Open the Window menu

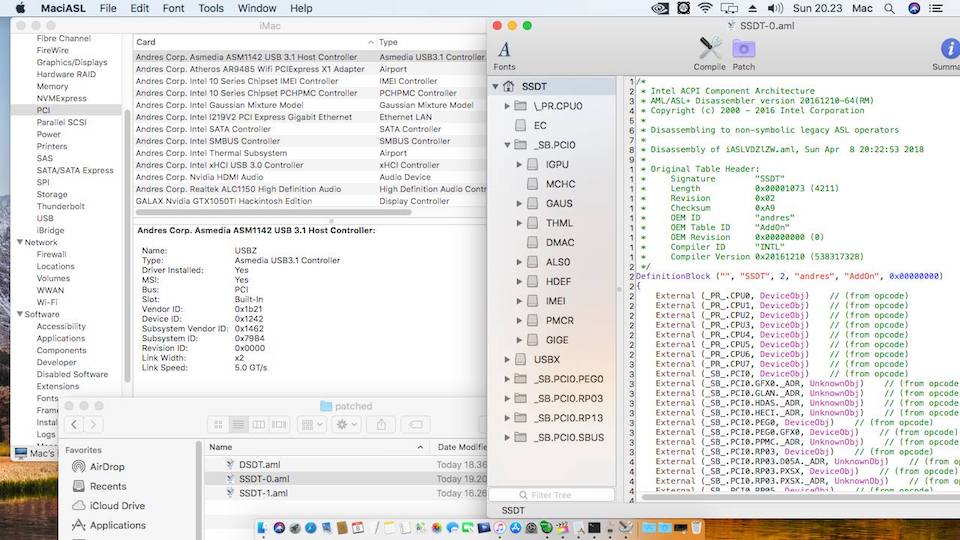pos(257,9)
